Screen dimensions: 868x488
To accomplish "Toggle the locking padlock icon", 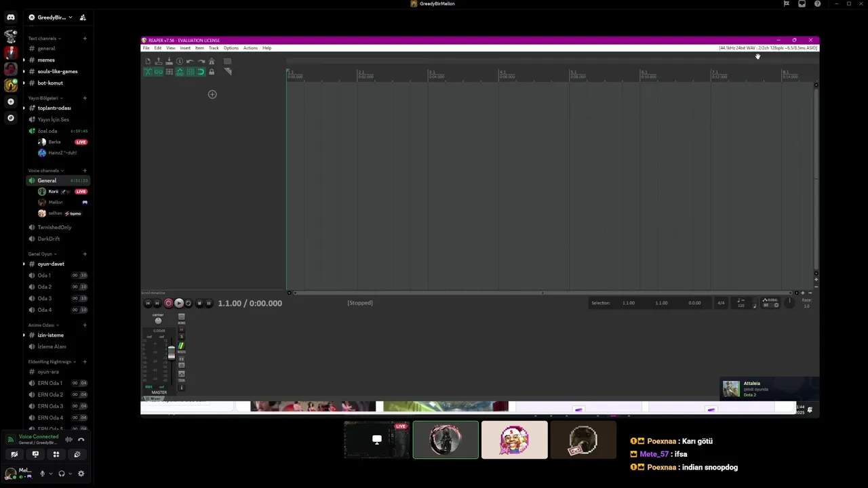I will [x=212, y=72].
